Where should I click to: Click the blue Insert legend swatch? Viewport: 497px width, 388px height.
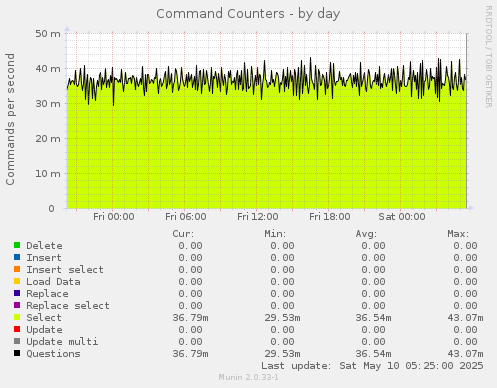[x=17, y=257]
